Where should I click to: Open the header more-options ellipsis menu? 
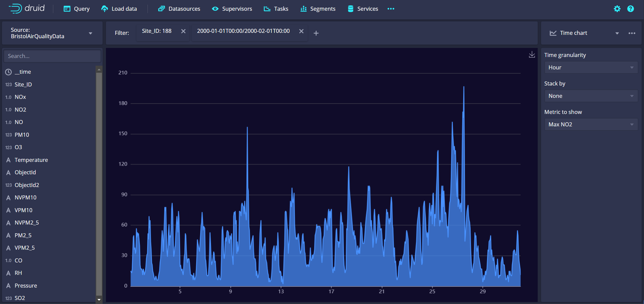point(391,9)
